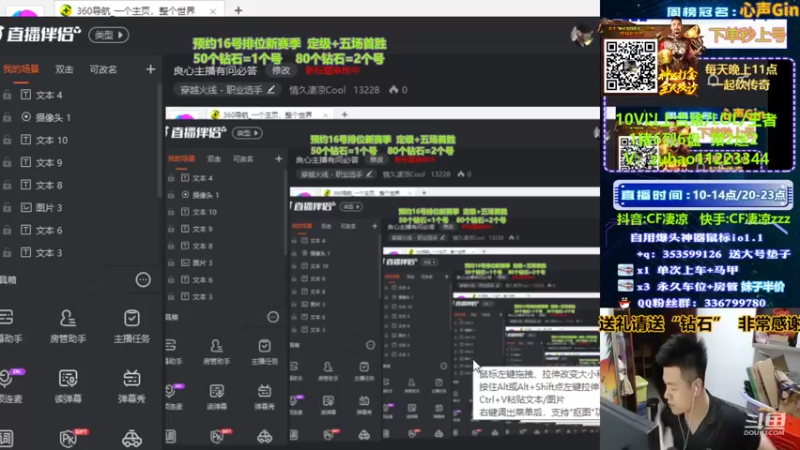This screenshot has height=450, width=800.
Task: Toggle the lock on 文本 8 layer
Action: pyautogui.click(x=7, y=185)
